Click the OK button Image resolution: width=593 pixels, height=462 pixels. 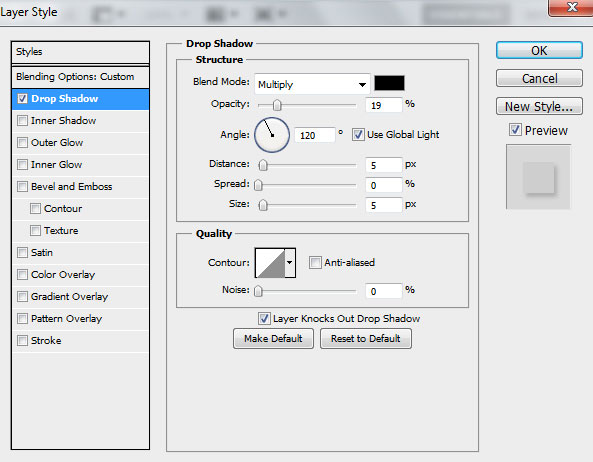(539, 50)
